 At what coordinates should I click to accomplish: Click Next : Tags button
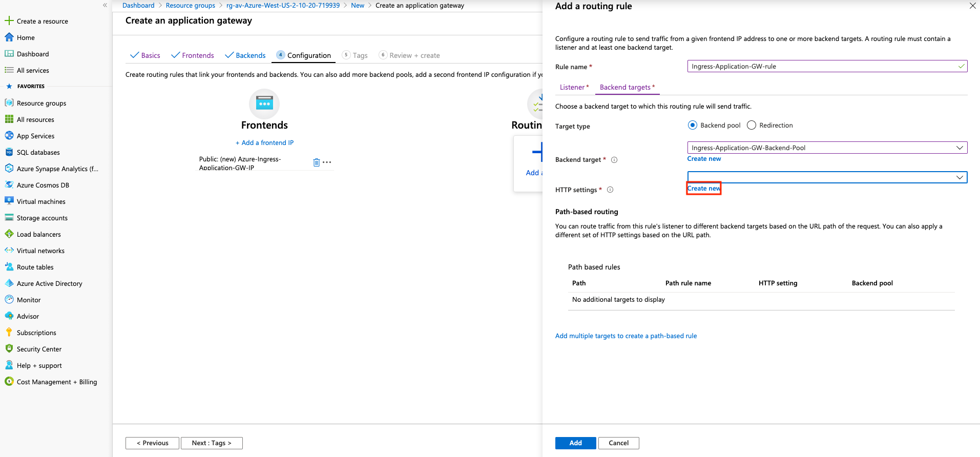tap(212, 443)
